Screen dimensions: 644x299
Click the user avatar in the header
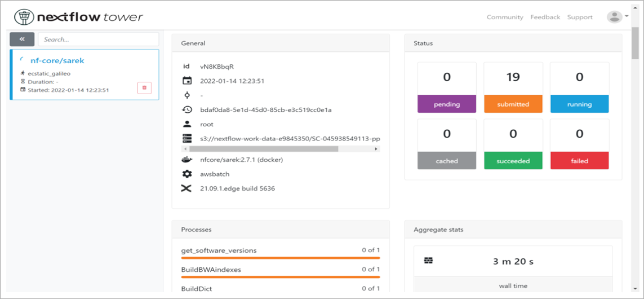pos(615,17)
